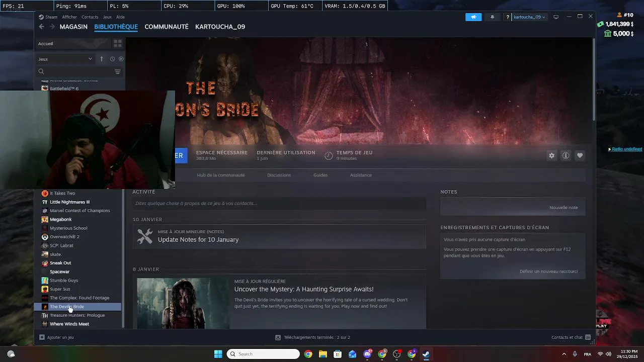Click the plus icon for Ajouter un jeu

coord(42,337)
